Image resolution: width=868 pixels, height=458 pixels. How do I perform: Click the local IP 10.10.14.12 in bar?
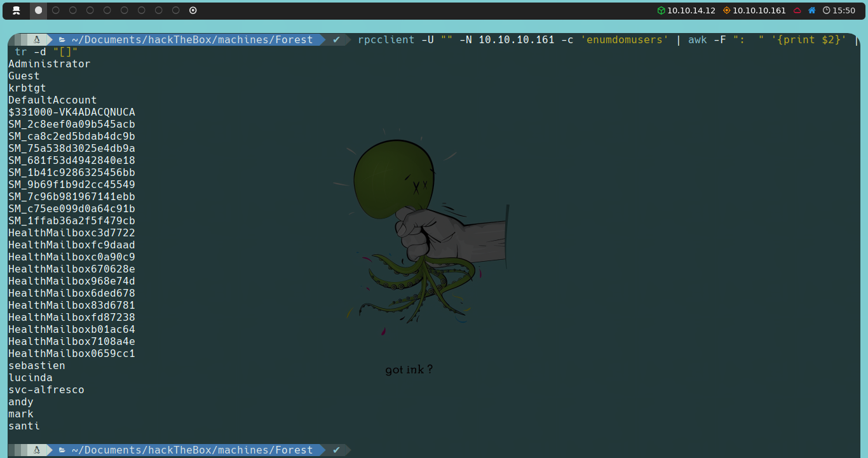691,10
